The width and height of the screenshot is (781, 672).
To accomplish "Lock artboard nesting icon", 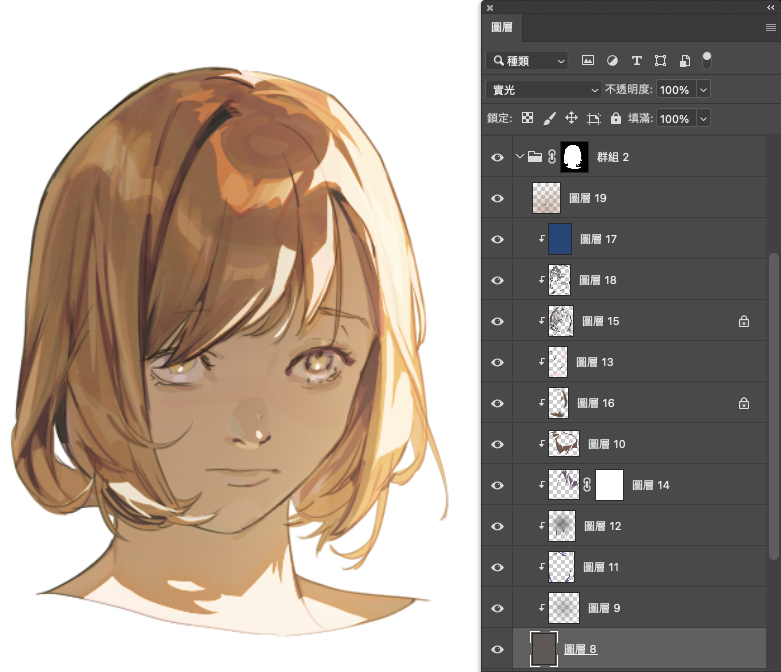I will click(x=593, y=119).
